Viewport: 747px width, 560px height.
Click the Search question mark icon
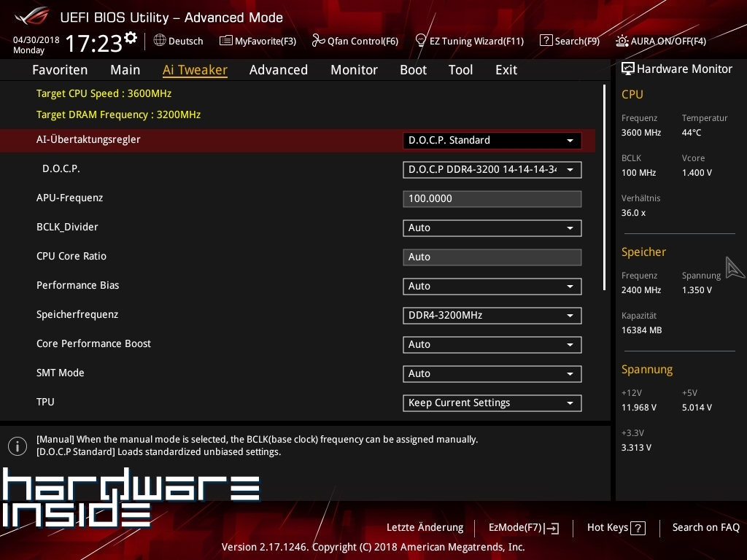[546, 41]
